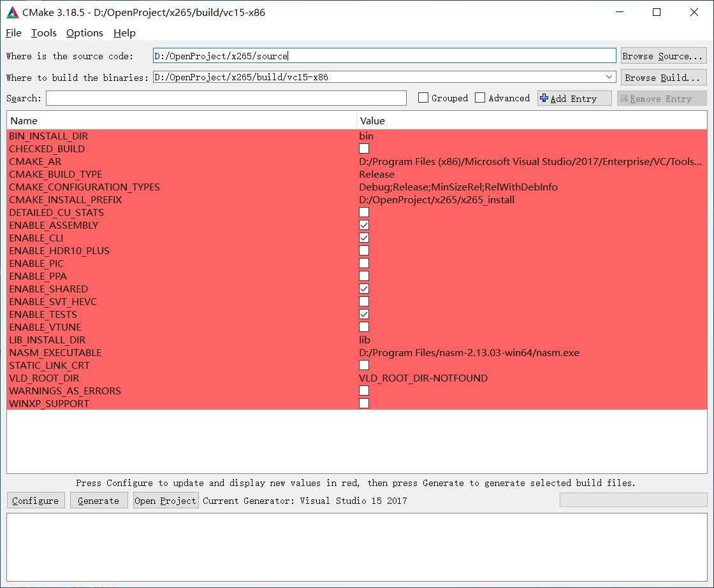Click Browse Source button
This screenshot has height=588, width=714.
pyautogui.click(x=664, y=56)
